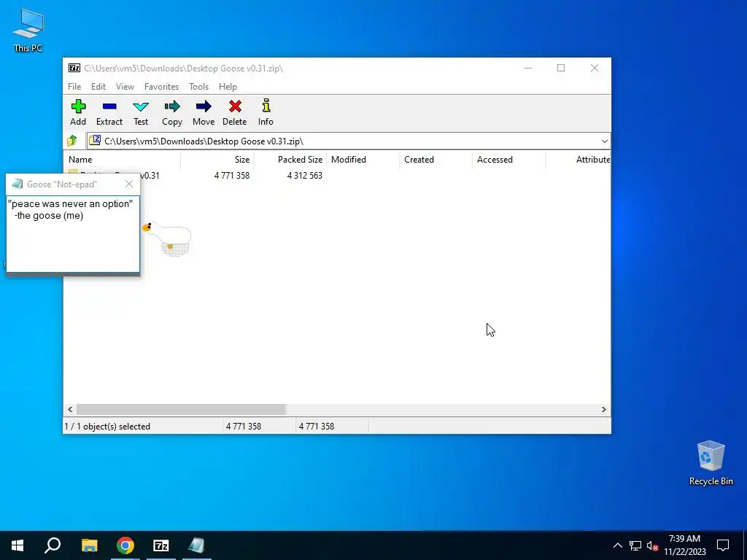Click the muted volume tray icon
The image size is (747, 560).
coord(652,545)
